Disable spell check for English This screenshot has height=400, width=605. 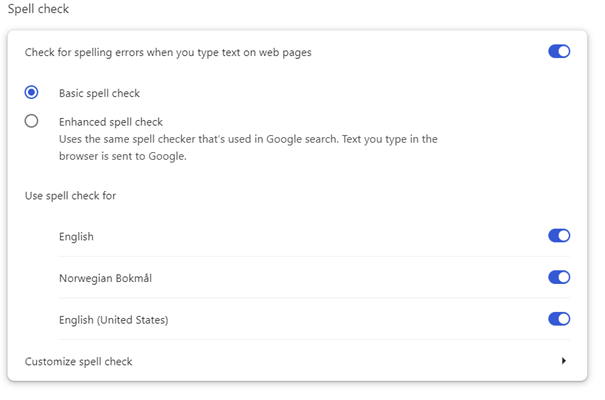tap(559, 236)
